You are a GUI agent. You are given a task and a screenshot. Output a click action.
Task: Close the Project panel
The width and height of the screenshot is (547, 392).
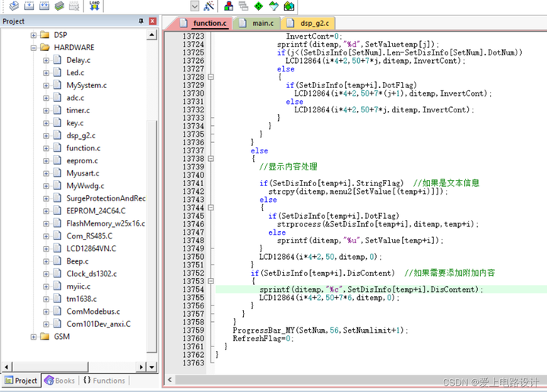point(153,21)
